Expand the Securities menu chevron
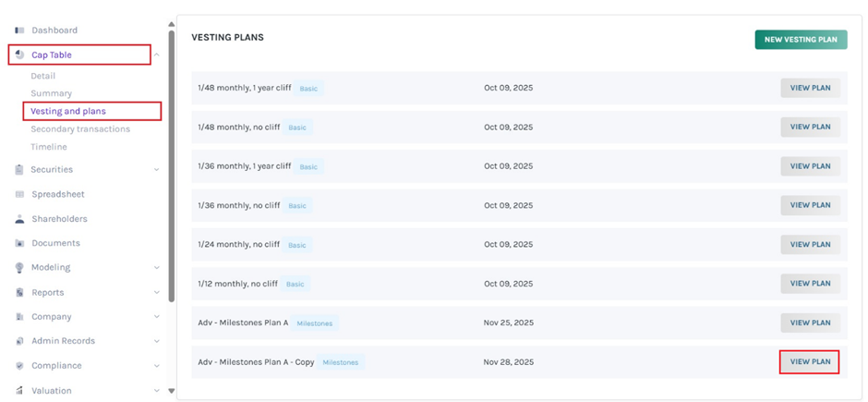Viewport: 868px width, 402px height. tap(157, 169)
